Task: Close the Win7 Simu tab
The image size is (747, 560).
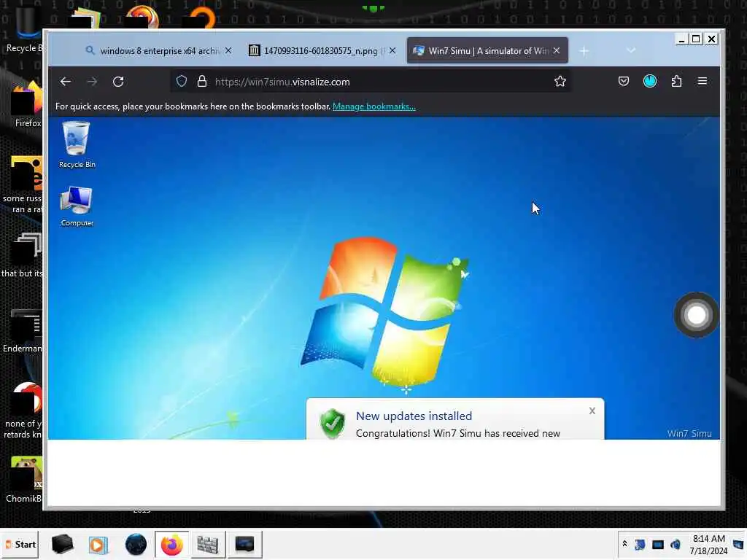Action: click(x=557, y=50)
